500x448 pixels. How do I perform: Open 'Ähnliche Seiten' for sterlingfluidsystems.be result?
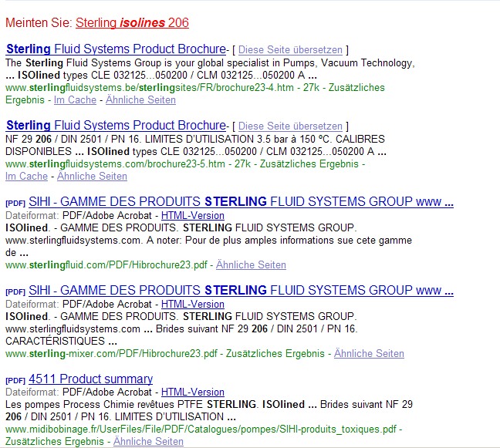140,99
